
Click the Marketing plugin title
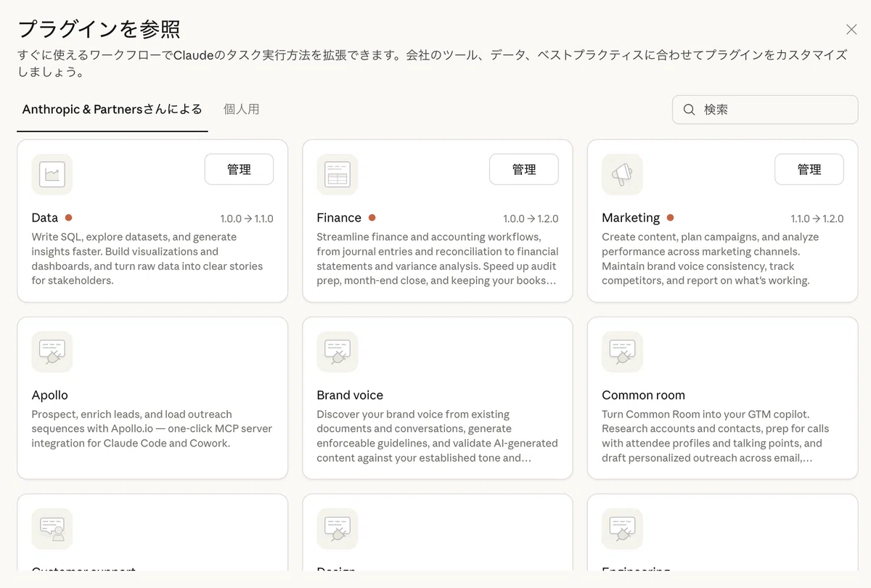pos(631,218)
